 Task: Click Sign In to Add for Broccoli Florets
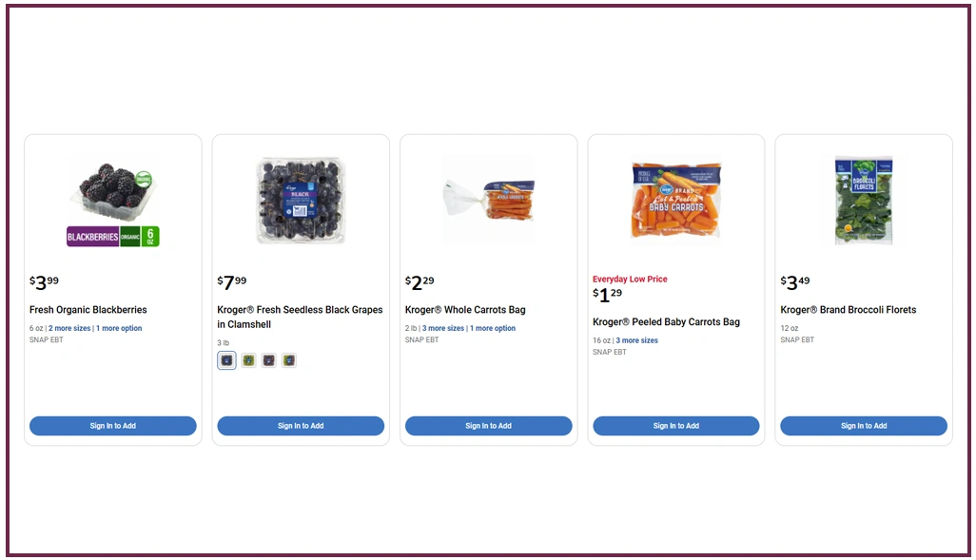pos(864,426)
